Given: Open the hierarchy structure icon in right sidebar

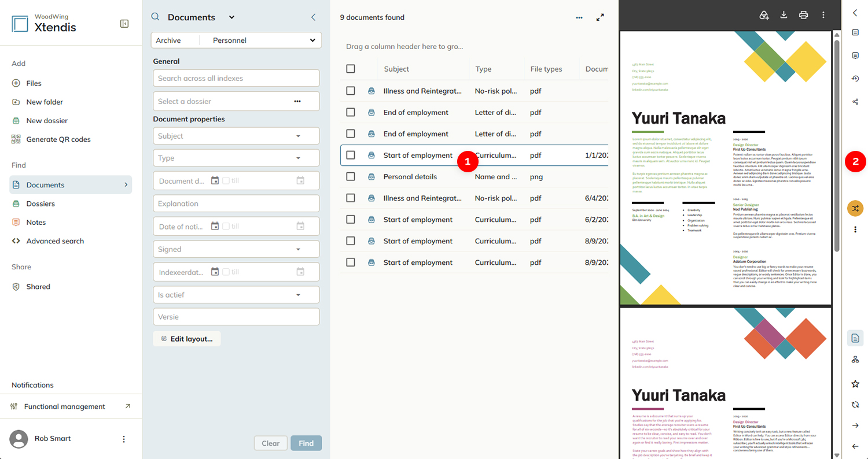Looking at the screenshot, I should point(855,360).
